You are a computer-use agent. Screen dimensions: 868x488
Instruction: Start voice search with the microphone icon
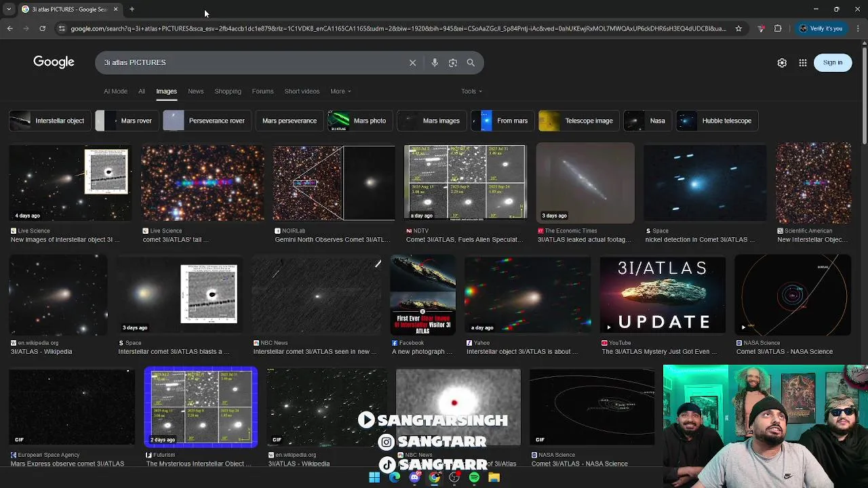click(435, 62)
